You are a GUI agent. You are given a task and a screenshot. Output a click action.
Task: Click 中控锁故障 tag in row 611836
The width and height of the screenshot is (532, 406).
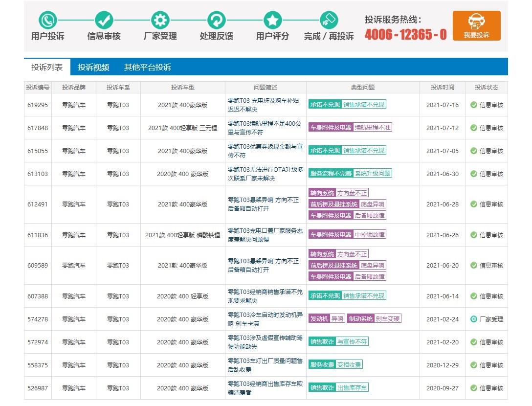pyautogui.click(x=370, y=234)
